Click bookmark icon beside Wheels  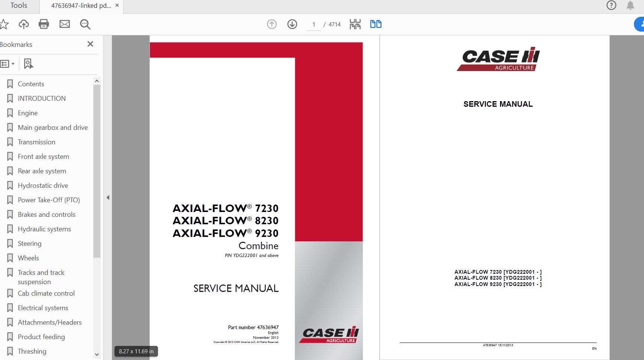click(10, 258)
